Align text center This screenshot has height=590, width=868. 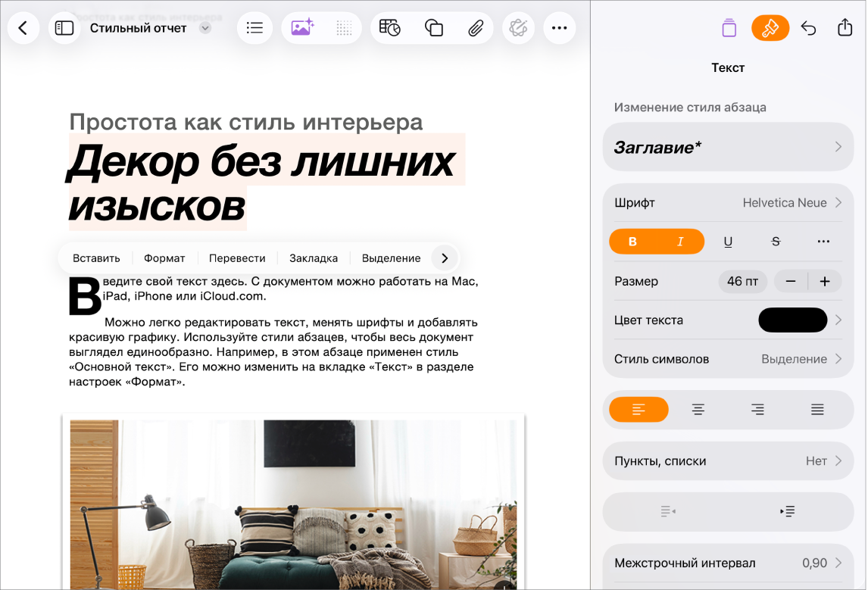click(x=698, y=410)
